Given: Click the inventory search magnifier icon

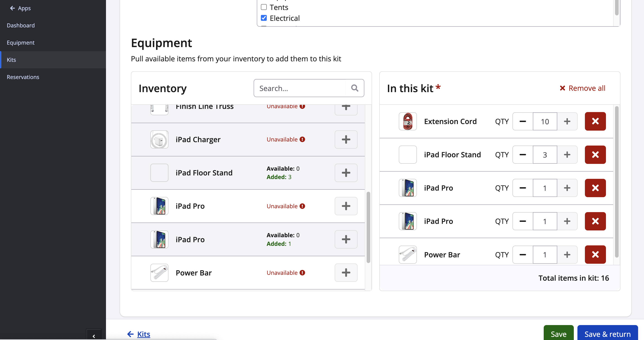Looking at the screenshot, I should coord(355,88).
